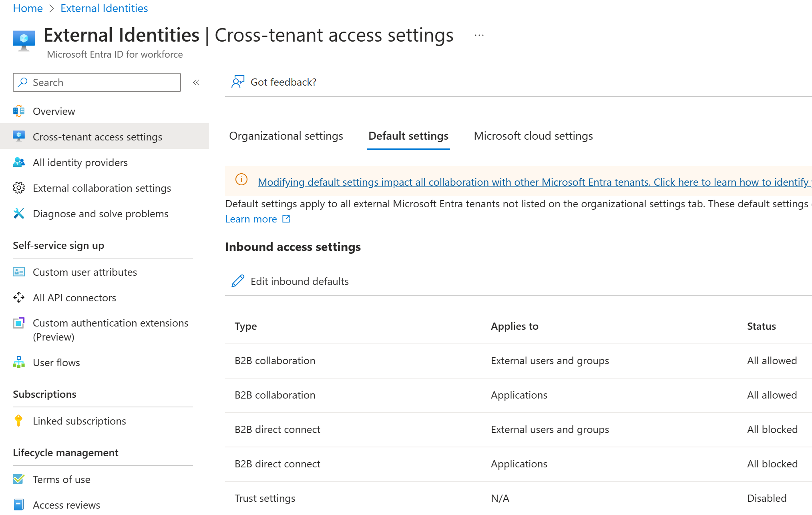Open the Learn more external link
Viewport: 812px width, 515px height.
[257, 218]
